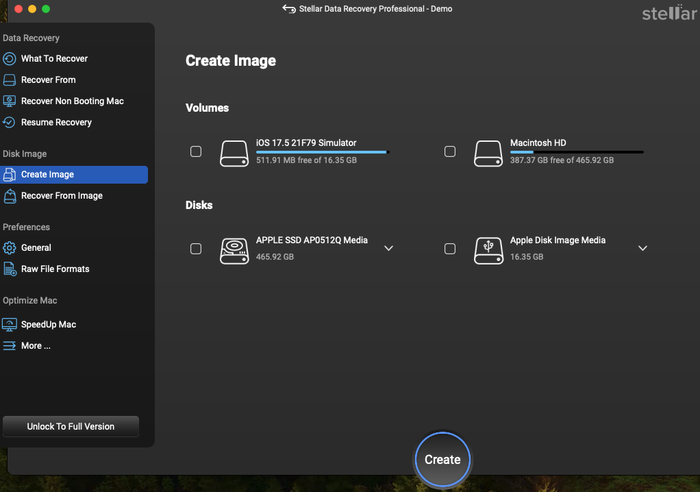Click the APPLE SSD AP0512Q hard disk icon
Screen dimensions: 700x492
tap(234, 250)
